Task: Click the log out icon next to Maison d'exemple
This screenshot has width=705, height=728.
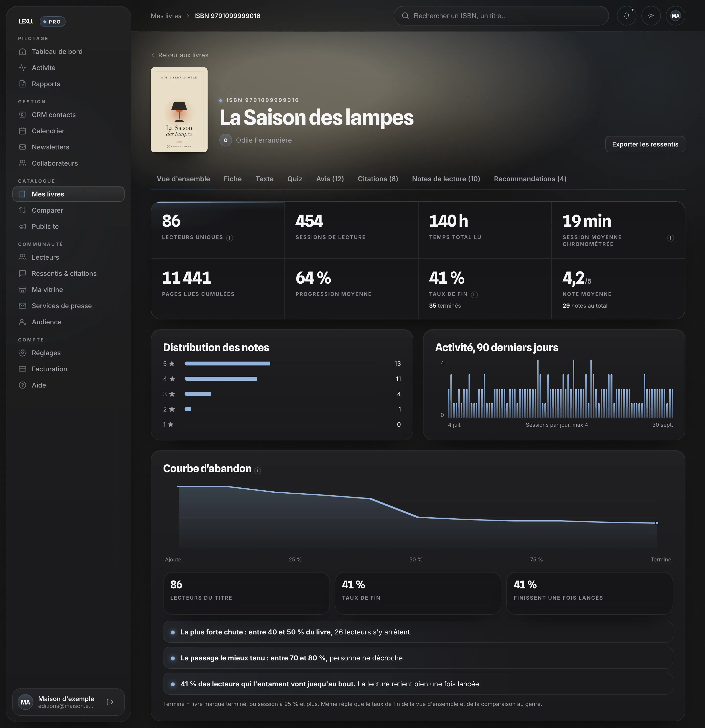Action: coord(110,702)
